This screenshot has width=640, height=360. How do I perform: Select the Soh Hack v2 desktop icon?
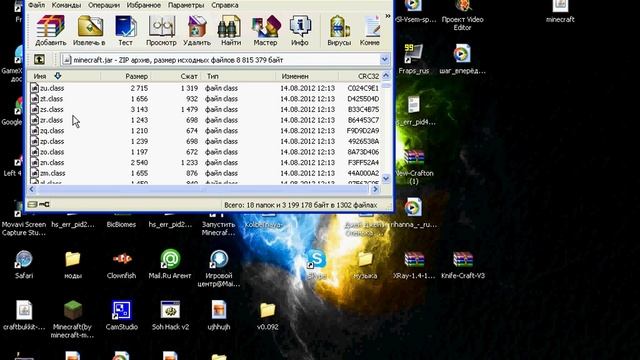[170, 315]
